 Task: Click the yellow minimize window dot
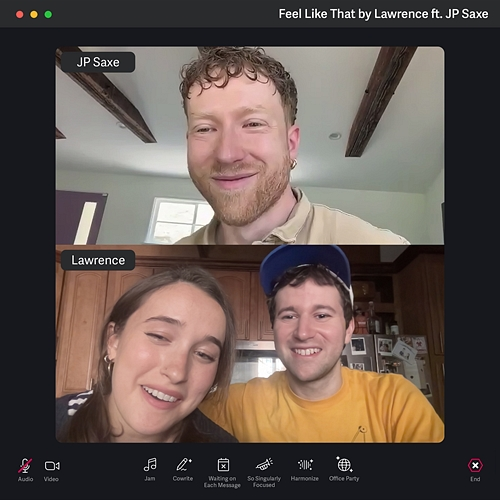pos(34,14)
